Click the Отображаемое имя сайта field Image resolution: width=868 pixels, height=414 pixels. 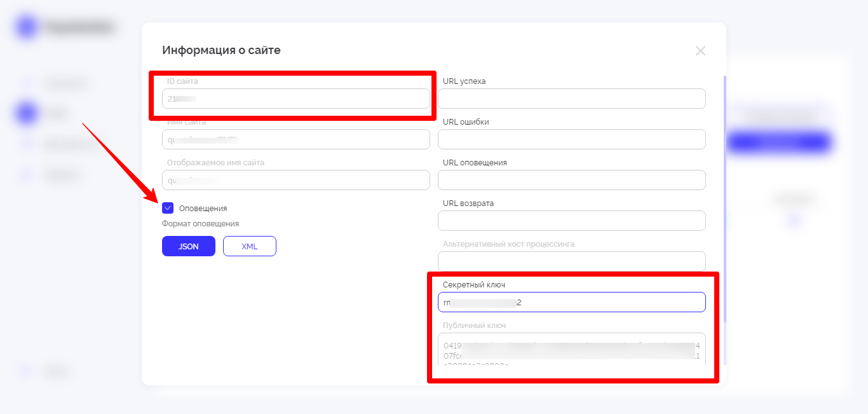tap(295, 180)
